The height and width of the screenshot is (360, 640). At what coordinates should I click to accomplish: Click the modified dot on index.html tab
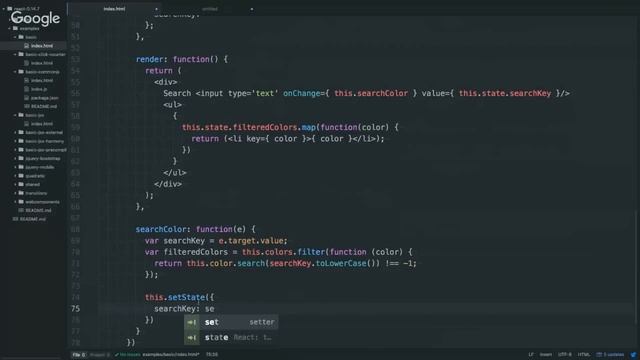point(156,9)
